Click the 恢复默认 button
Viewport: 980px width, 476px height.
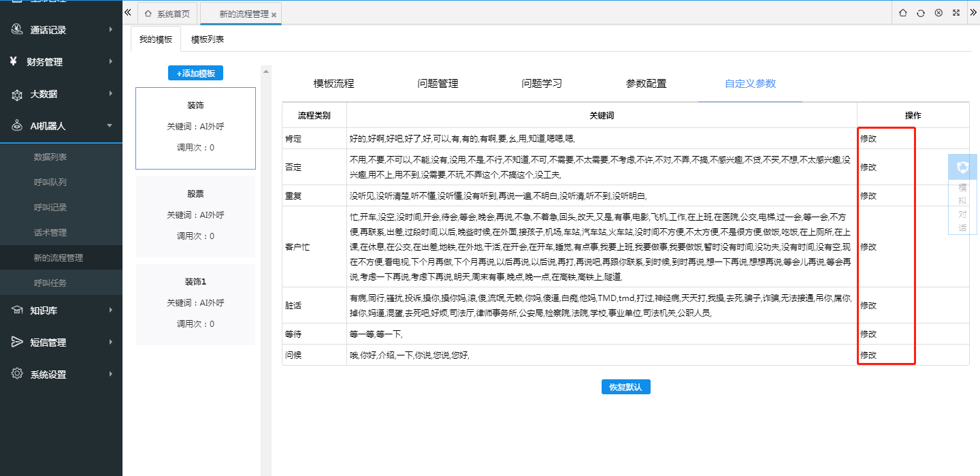(625, 386)
